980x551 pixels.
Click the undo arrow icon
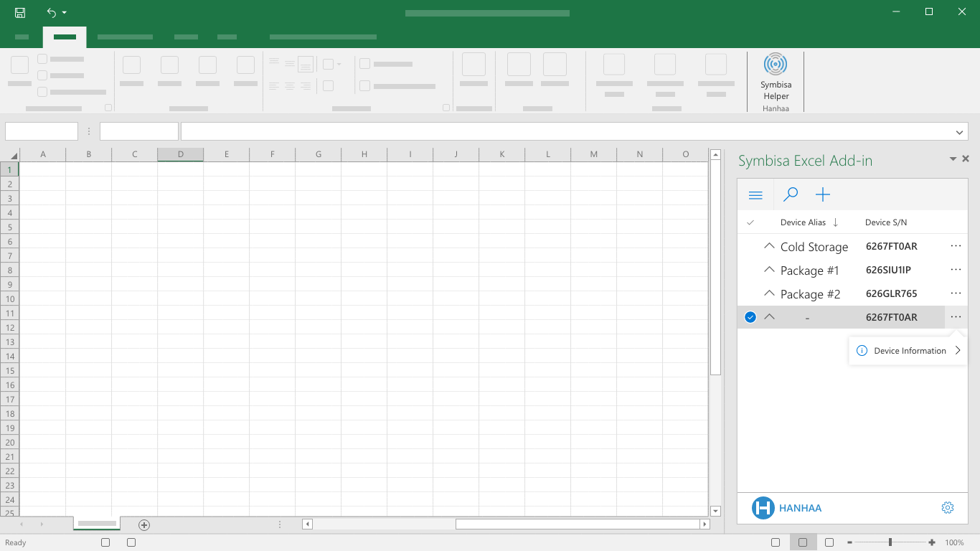(52, 12)
